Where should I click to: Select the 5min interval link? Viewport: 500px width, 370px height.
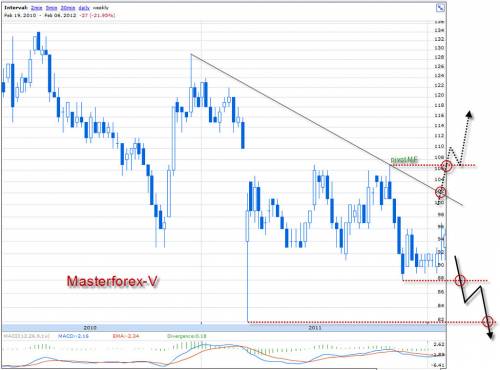click(51, 8)
